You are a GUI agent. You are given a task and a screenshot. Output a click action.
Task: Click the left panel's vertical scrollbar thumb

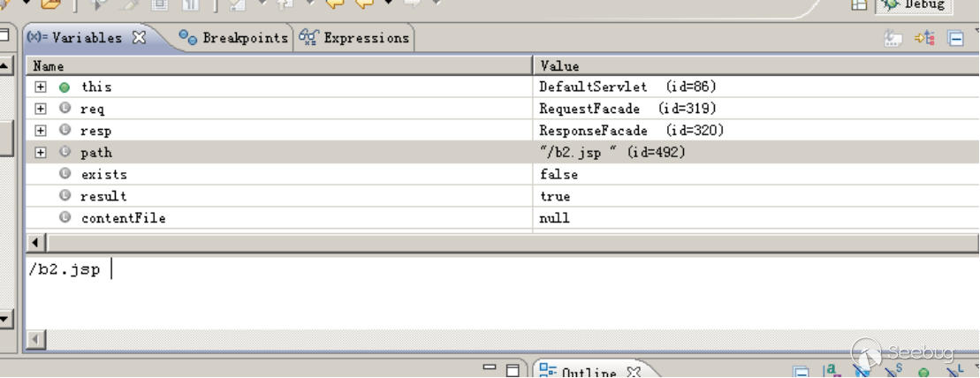pyautogui.click(x=5, y=138)
